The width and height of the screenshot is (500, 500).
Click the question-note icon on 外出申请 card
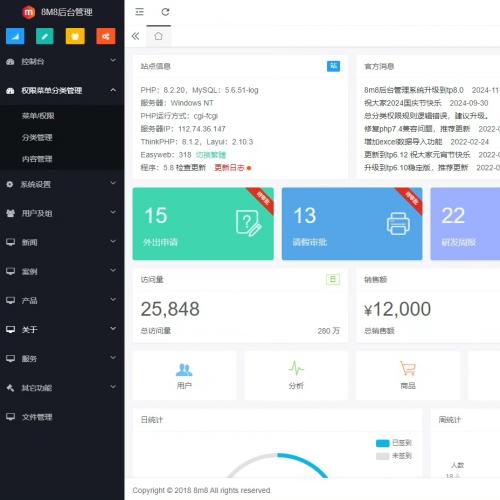pos(248,223)
